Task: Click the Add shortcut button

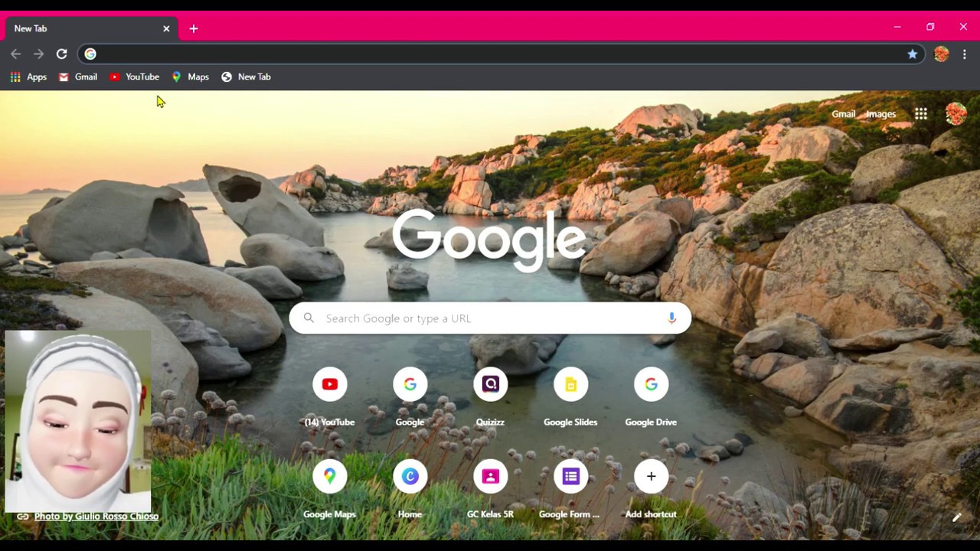Action: click(x=651, y=491)
